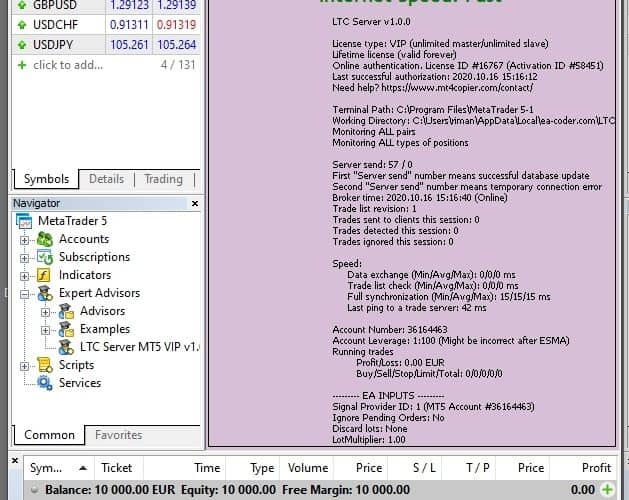The width and height of the screenshot is (629, 500).
Task: Click the green plus in balance row
Action: coord(607,490)
